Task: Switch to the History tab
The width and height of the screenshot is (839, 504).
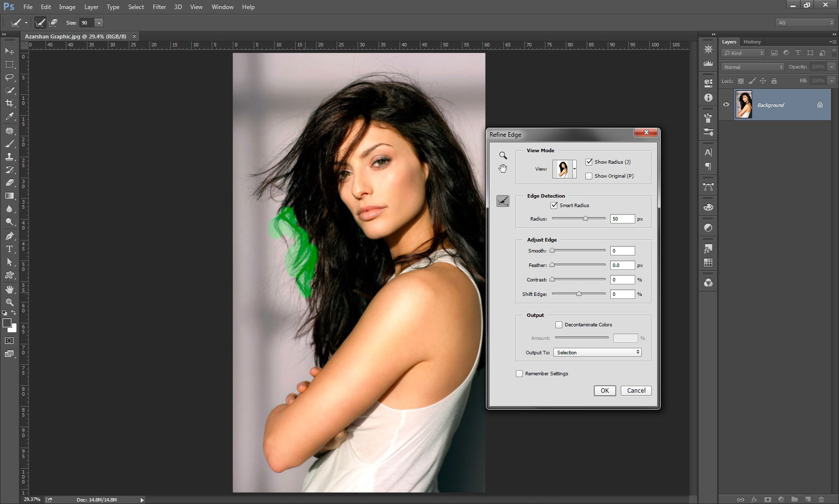Action: click(x=752, y=42)
